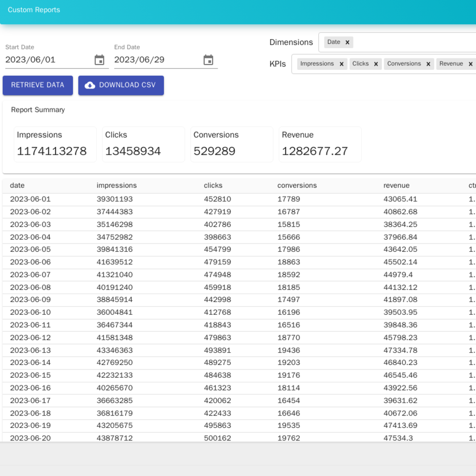Open the Dimensions selector box

397,42
